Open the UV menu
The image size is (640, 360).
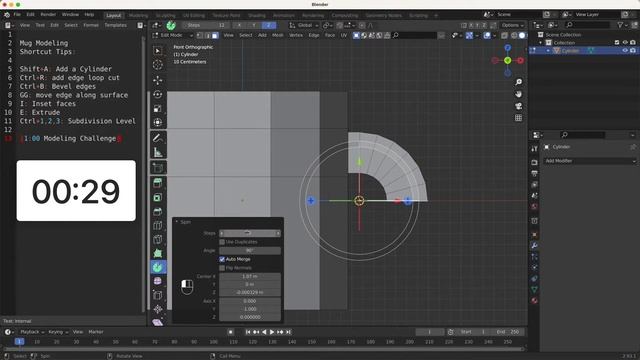coord(344,36)
